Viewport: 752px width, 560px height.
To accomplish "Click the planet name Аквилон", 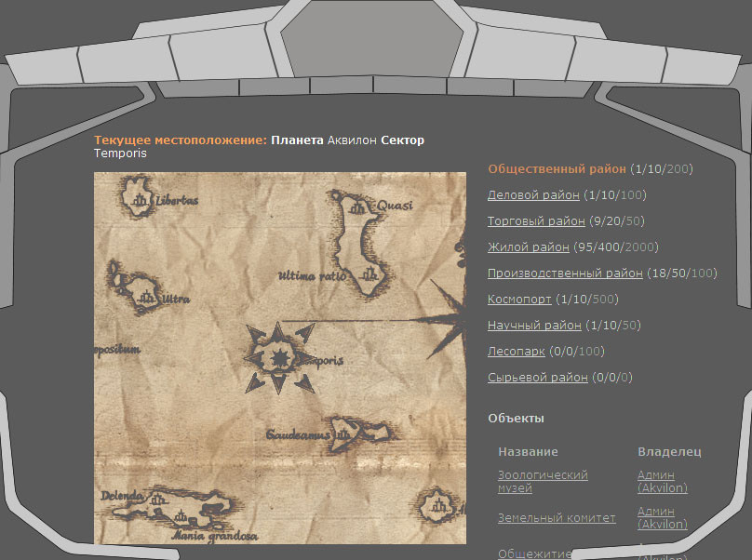I will coord(352,140).
